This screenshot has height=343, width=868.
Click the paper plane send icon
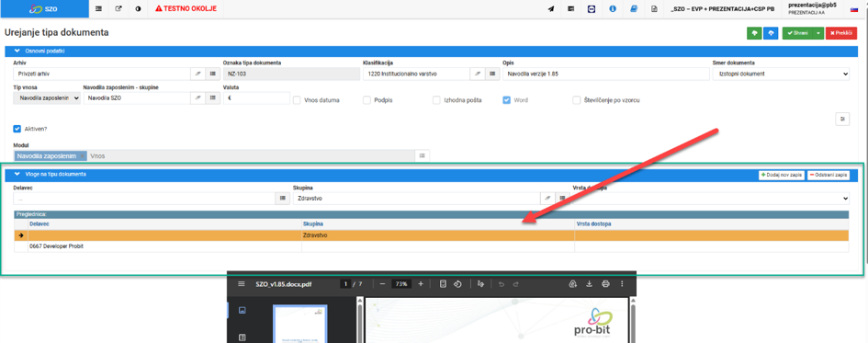(x=551, y=9)
